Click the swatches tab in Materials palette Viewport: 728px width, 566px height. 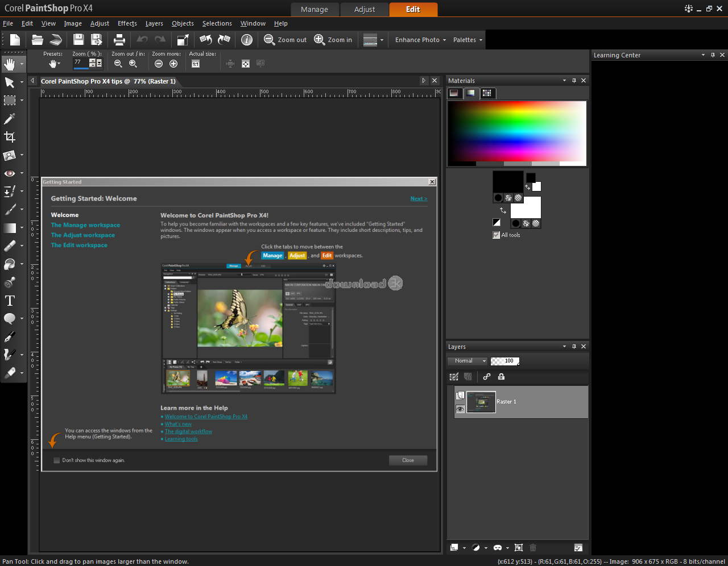click(x=487, y=93)
